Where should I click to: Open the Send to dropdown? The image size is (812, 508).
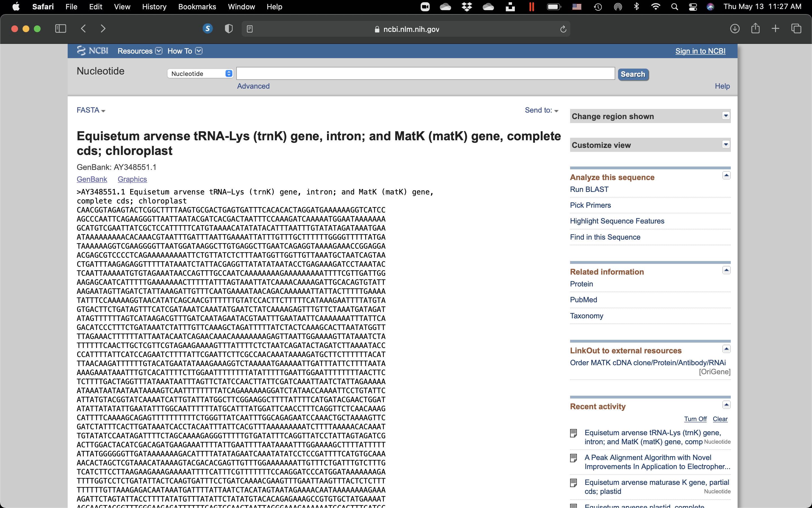click(x=541, y=110)
